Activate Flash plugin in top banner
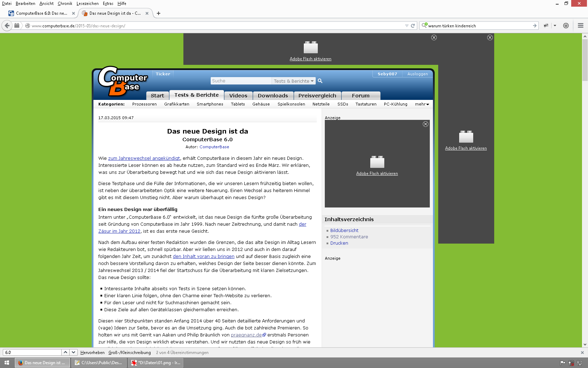Image resolution: width=588 pixels, height=368 pixels. [310, 59]
